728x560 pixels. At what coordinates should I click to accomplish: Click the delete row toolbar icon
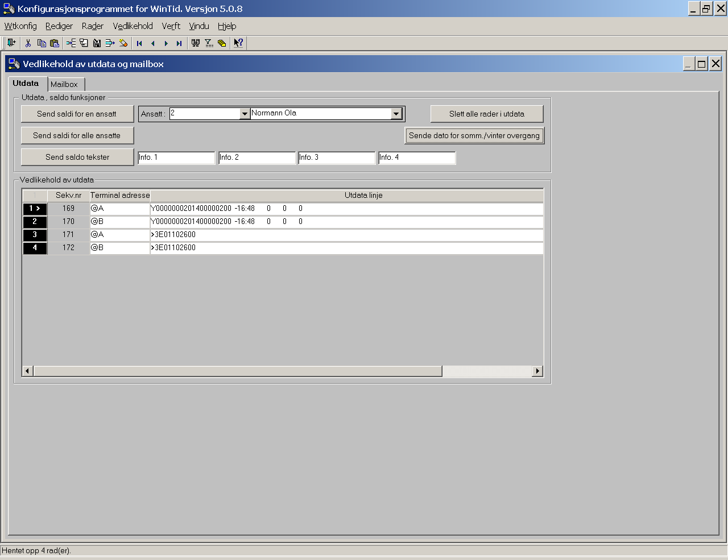[110, 43]
